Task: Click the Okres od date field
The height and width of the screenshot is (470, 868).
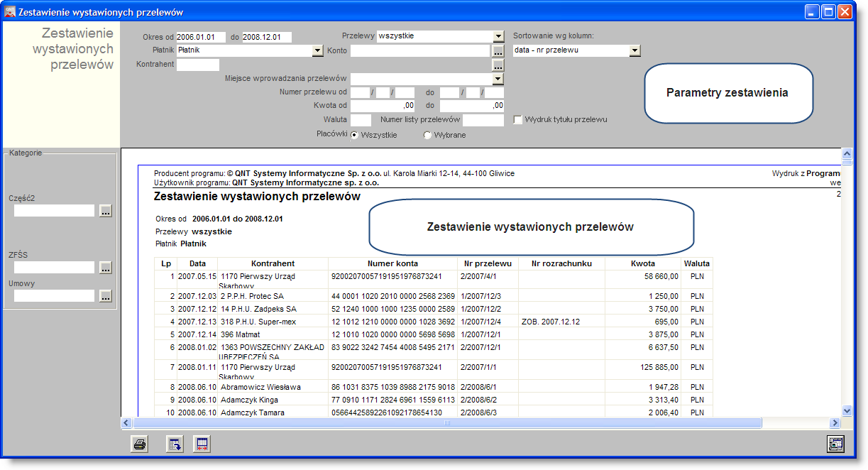Action: [201, 37]
